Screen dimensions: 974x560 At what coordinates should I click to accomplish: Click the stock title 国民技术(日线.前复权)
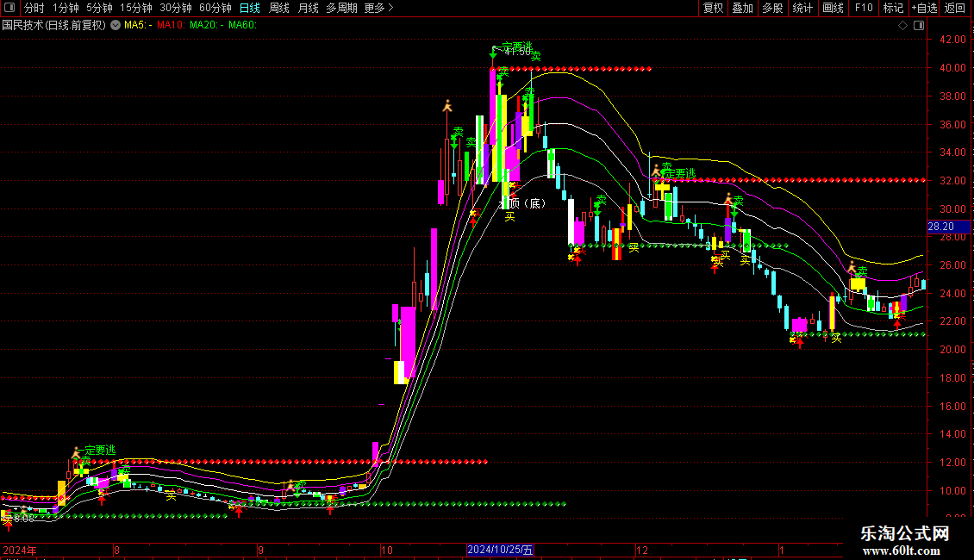54,26
